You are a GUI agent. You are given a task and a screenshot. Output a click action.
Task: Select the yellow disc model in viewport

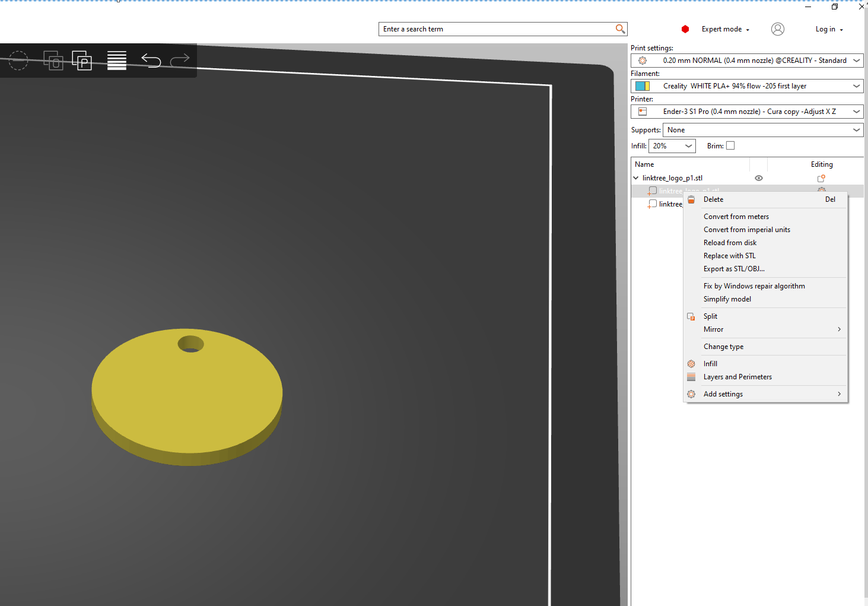187,396
